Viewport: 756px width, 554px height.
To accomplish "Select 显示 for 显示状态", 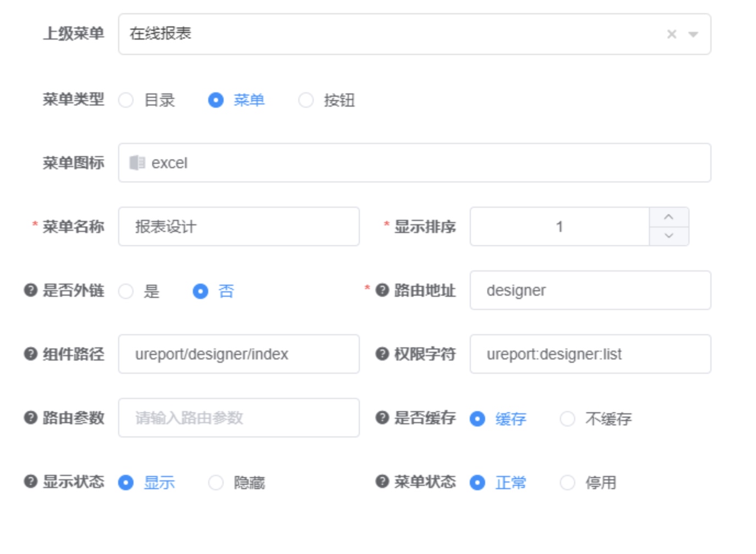I will [x=126, y=483].
